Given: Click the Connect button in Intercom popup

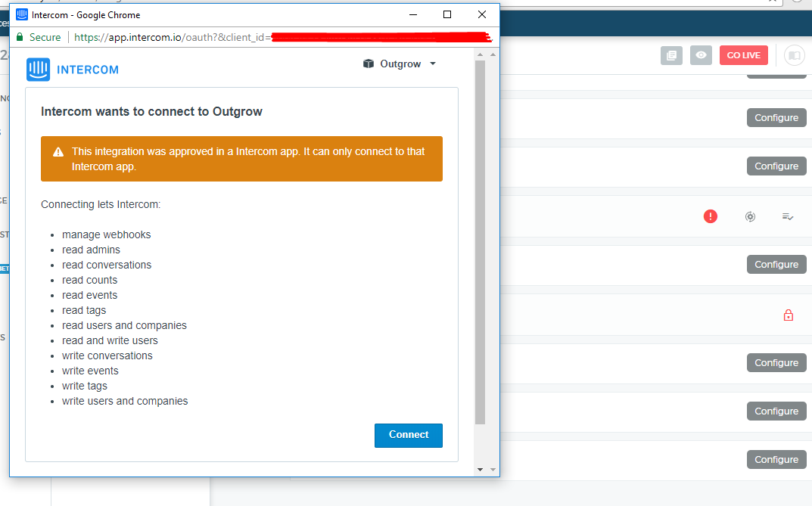Looking at the screenshot, I should [408, 435].
